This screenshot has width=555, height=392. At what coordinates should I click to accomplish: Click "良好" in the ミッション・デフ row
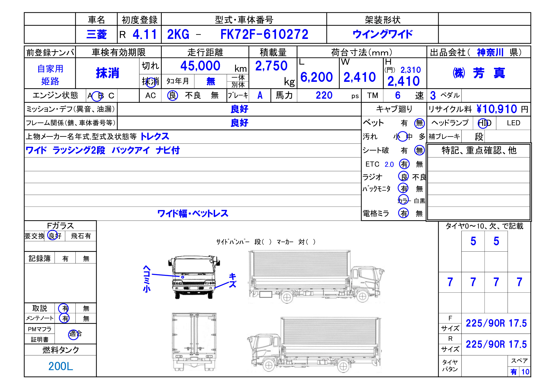pos(239,109)
